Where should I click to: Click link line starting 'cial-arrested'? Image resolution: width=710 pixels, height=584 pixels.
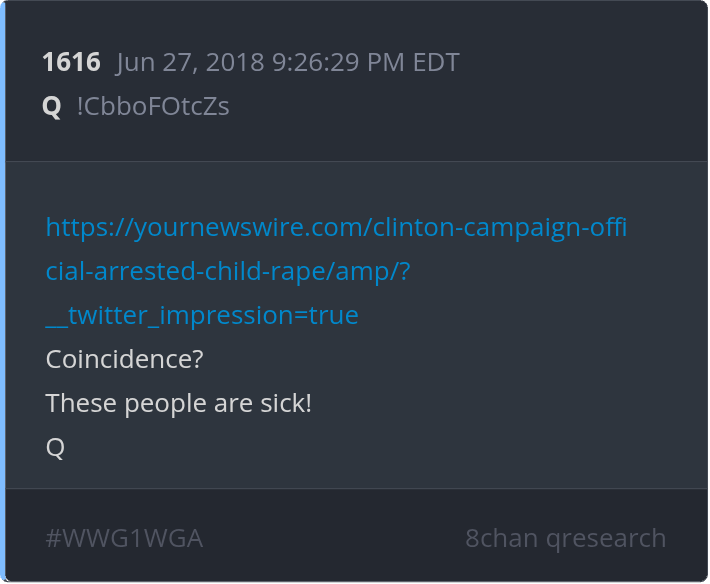[x=228, y=272]
